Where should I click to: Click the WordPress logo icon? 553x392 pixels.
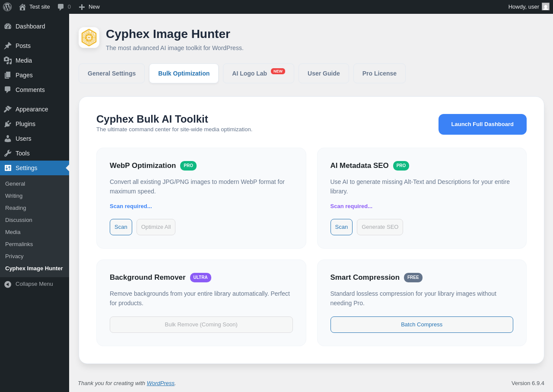coord(7,7)
